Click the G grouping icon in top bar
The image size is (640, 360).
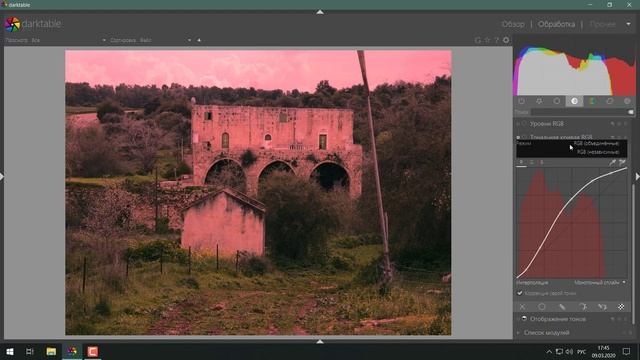point(478,40)
